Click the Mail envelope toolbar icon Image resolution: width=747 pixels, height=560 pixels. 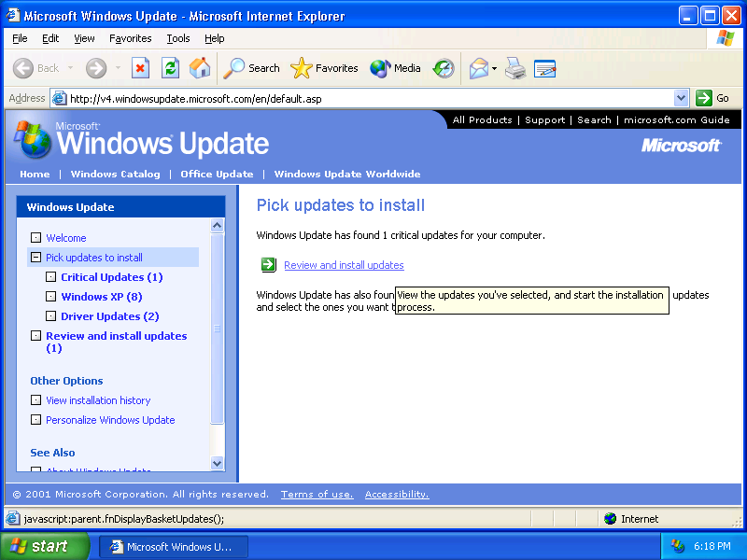479,68
